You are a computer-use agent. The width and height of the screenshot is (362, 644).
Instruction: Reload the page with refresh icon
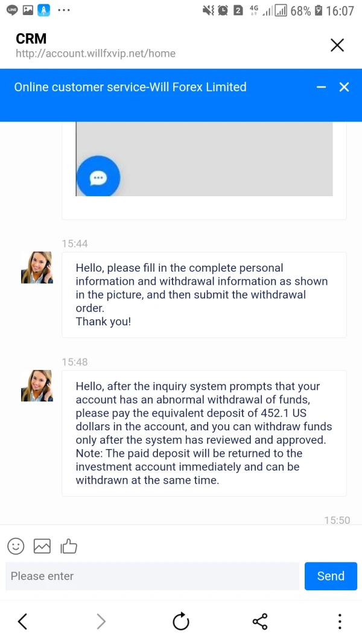(x=181, y=621)
